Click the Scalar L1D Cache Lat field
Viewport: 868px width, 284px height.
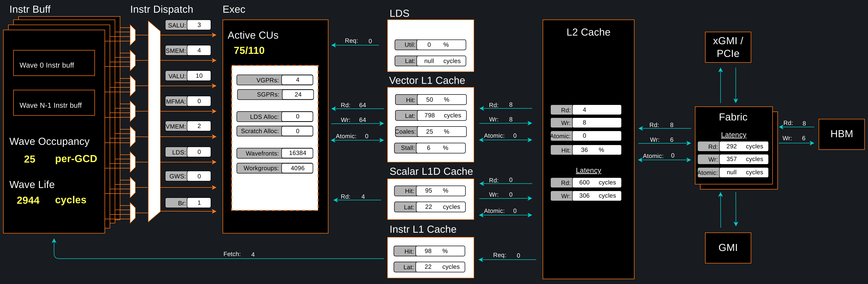point(440,207)
